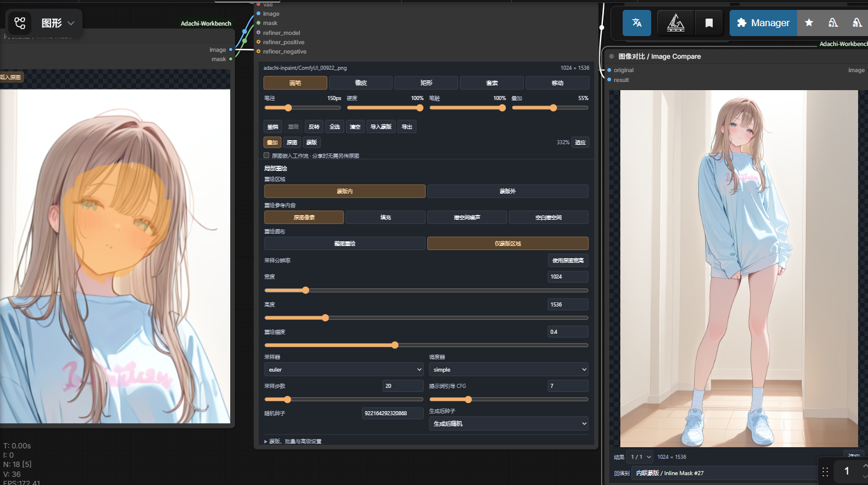Switch view mode to 蒙版 mask

tap(312, 142)
